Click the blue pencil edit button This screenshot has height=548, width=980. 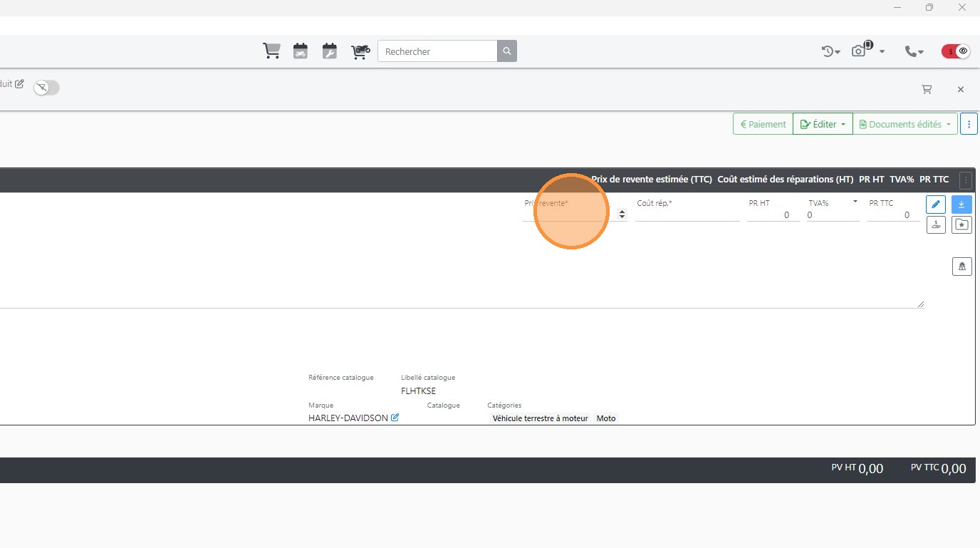pos(936,205)
